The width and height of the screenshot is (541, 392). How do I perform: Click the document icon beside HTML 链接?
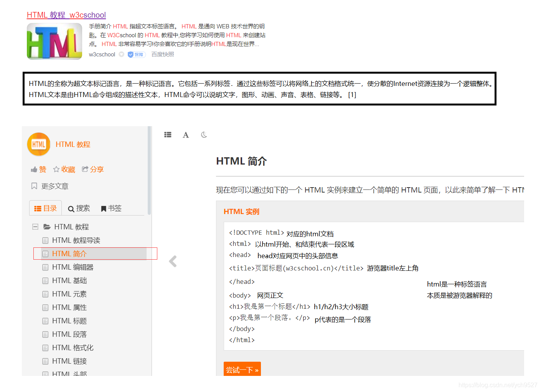(x=45, y=361)
